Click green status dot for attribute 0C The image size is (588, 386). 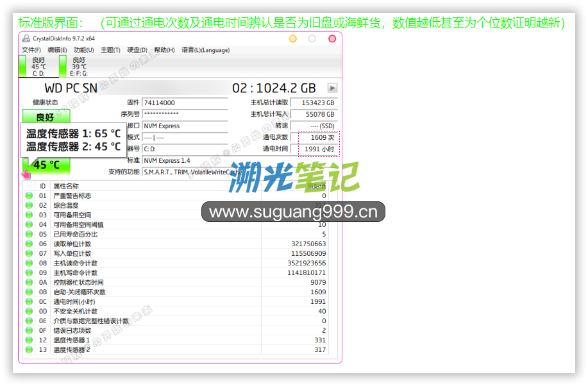coord(29,301)
